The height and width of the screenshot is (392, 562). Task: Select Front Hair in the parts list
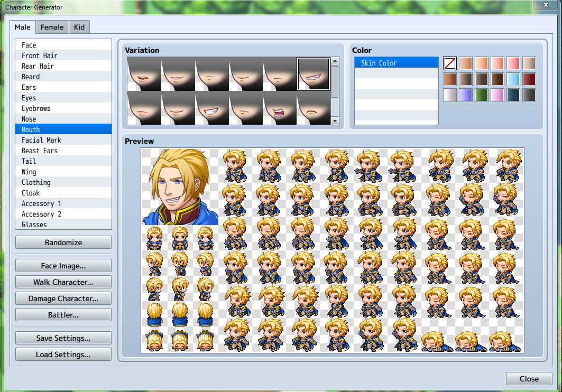tap(63, 55)
